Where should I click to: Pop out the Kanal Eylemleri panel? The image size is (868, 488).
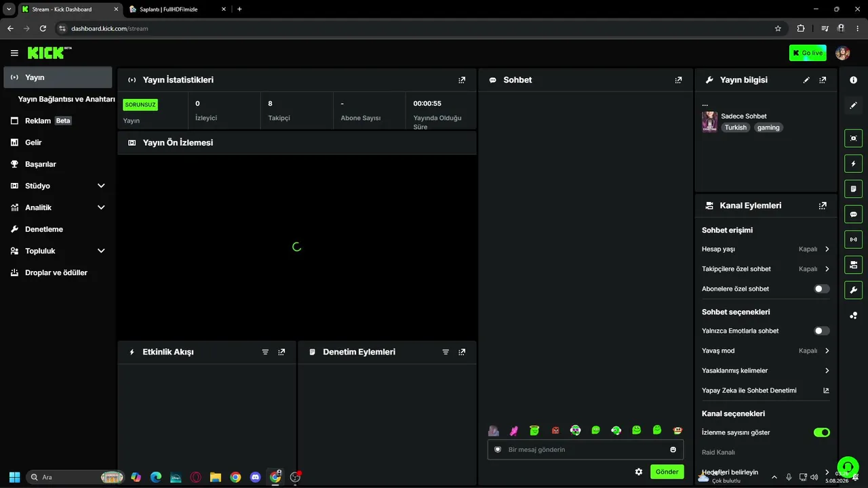(823, 205)
